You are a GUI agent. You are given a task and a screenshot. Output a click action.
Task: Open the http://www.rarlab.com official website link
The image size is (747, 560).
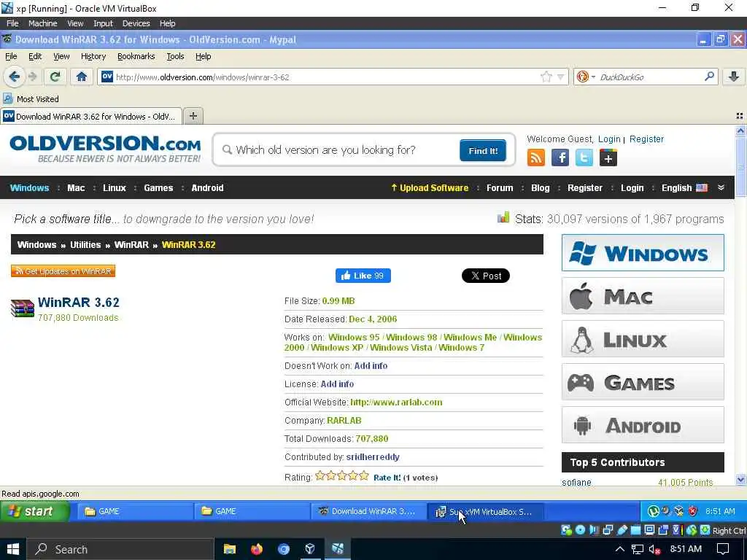396,402
